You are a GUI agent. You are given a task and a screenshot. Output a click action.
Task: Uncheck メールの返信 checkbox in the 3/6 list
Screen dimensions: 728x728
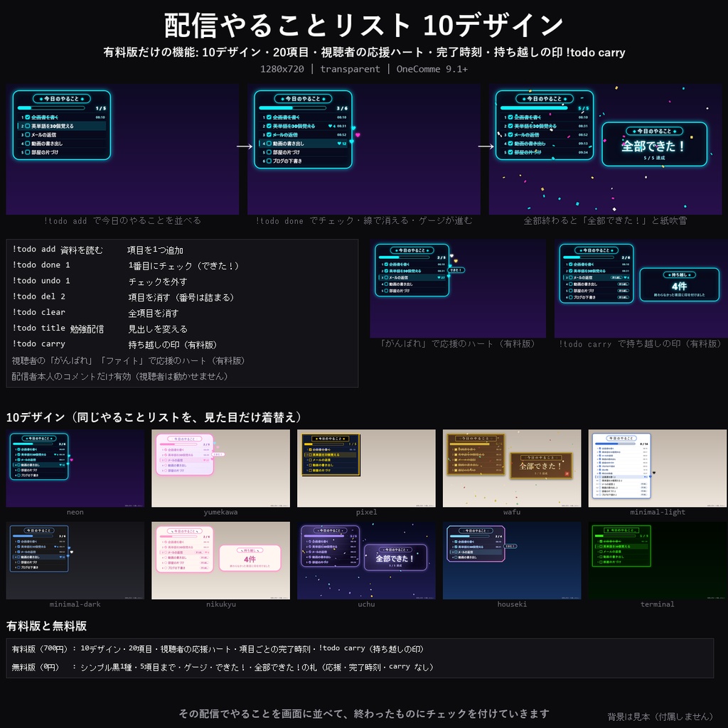coord(269,134)
